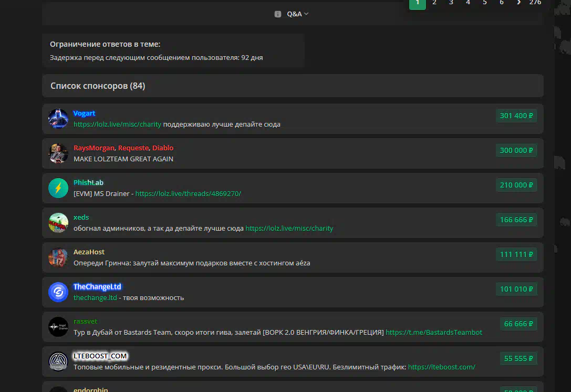Open PhishLab lightning bolt avatar

click(x=58, y=188)
